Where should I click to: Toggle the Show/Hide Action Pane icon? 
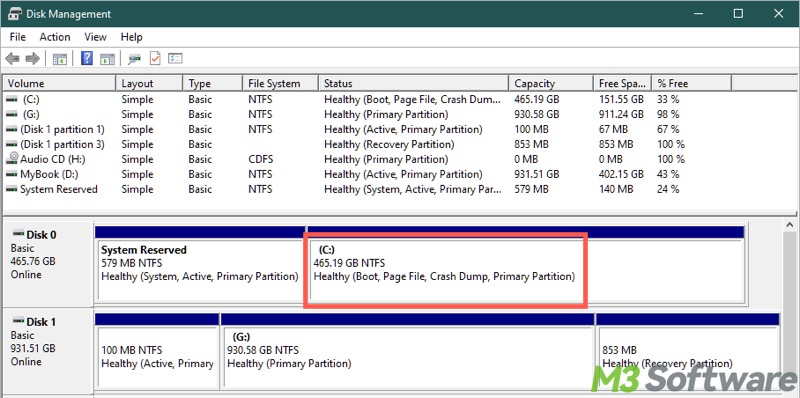pos(107,59)
